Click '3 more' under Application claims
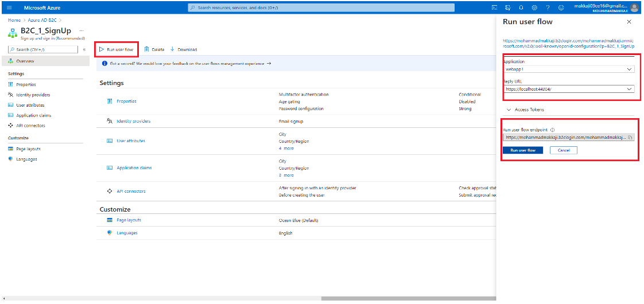Image resolution: width=644 pixels, height=304 pixels. coord(286,175)
